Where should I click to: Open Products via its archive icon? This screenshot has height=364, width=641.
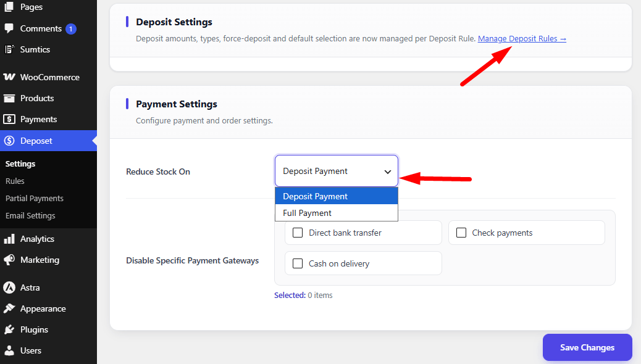click(9, 99)
